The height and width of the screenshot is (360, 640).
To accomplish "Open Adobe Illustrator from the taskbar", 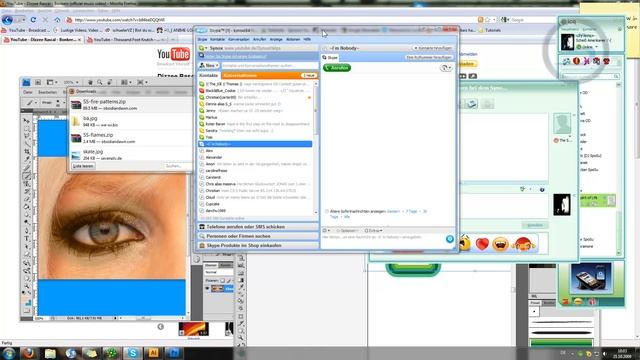I will click(153, 353).
